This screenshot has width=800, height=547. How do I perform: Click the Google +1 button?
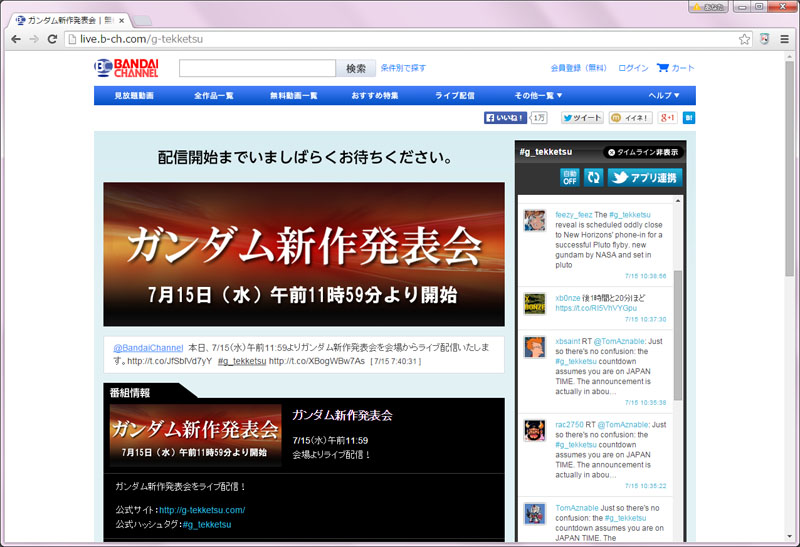(x=667, y=118)
